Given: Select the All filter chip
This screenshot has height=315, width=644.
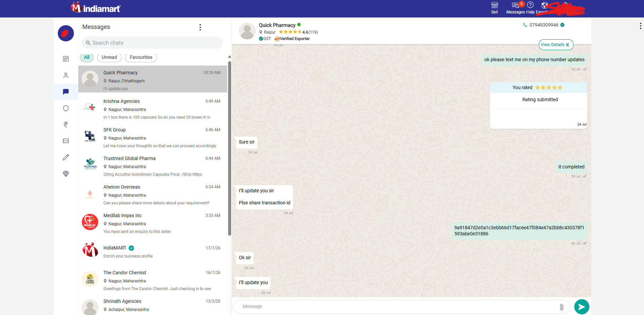Looking at the screenshot, I should pyautogui.click(x=87, y=57).
